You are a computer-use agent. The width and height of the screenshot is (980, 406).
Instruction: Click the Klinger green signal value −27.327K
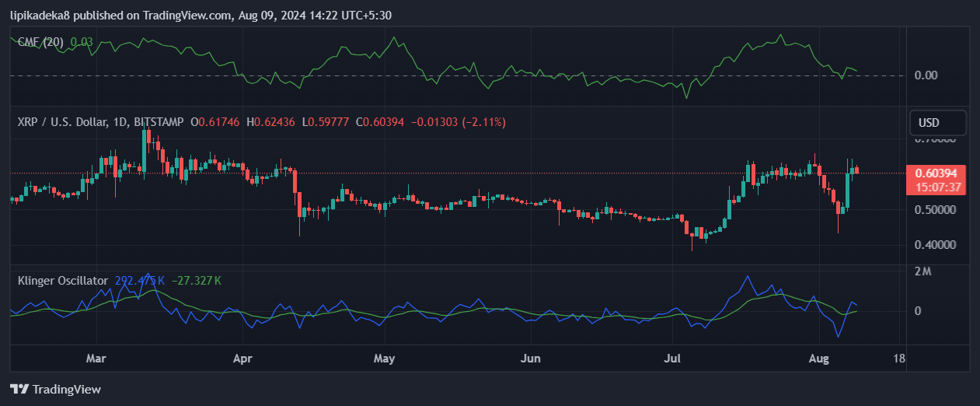coord(197,280)
